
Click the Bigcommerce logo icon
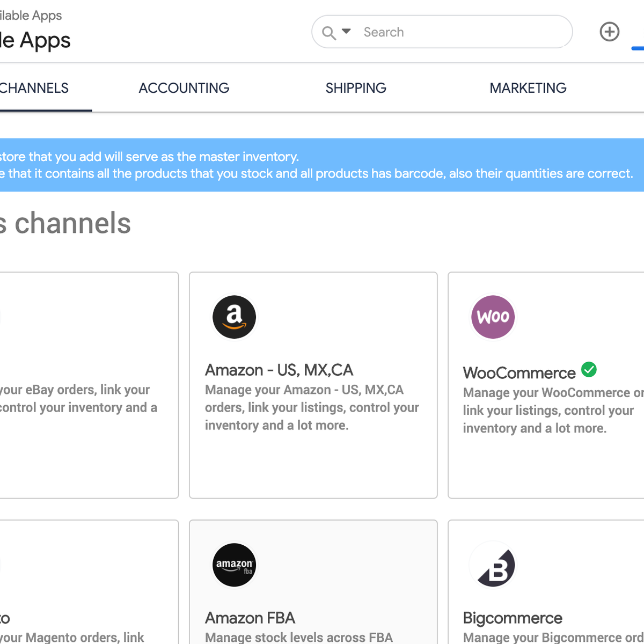493,565
